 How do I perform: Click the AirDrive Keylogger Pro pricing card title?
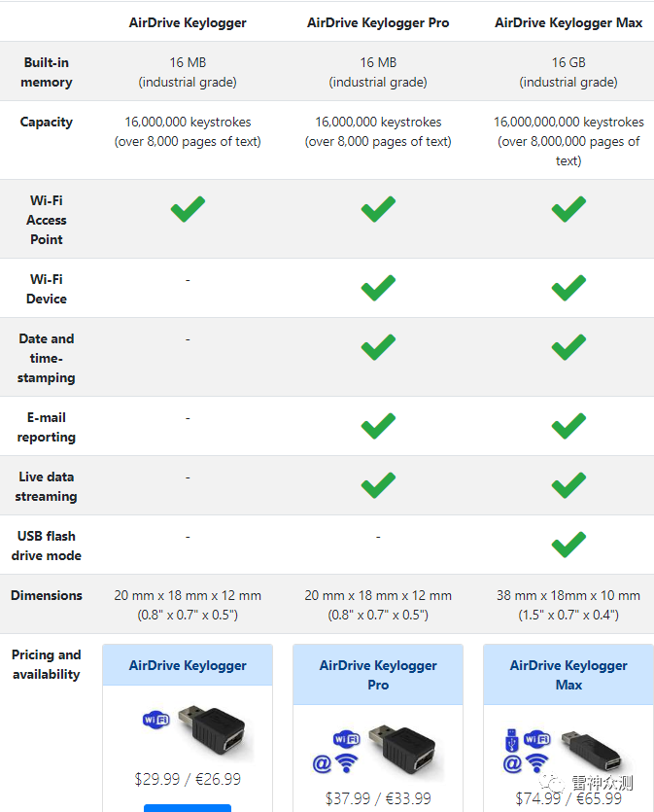click(378, 675)
